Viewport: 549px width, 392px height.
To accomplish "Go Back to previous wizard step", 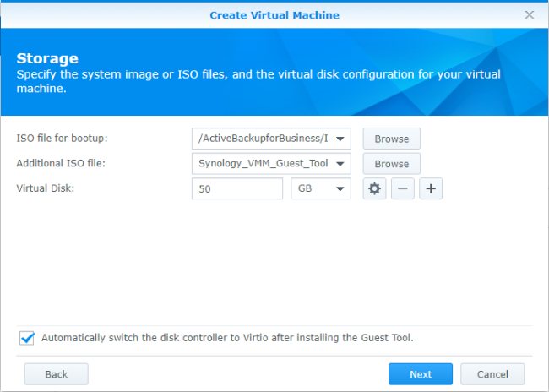I will 56,374.
